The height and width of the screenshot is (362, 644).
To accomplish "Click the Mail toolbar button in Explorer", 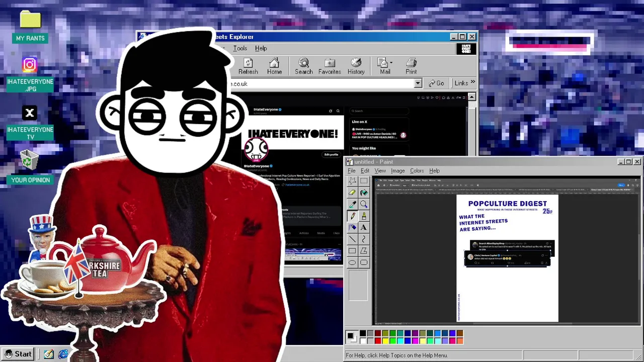I will tap(385, 66).
